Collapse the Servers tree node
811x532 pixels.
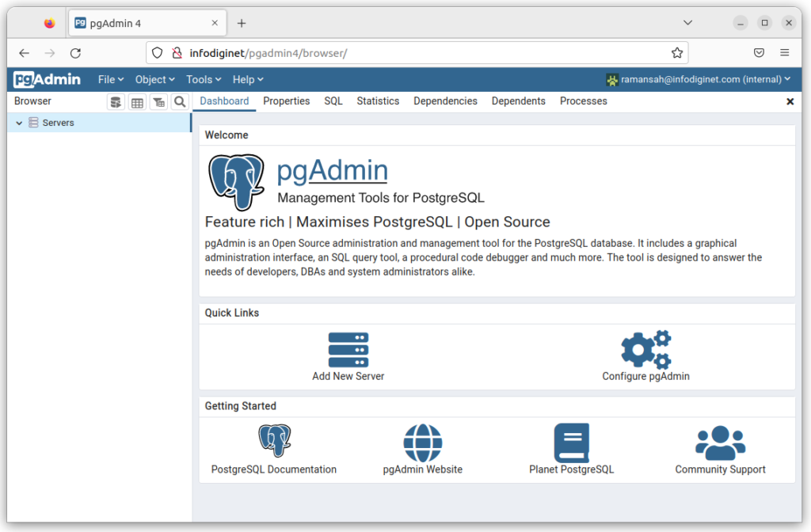pos(19,123)
